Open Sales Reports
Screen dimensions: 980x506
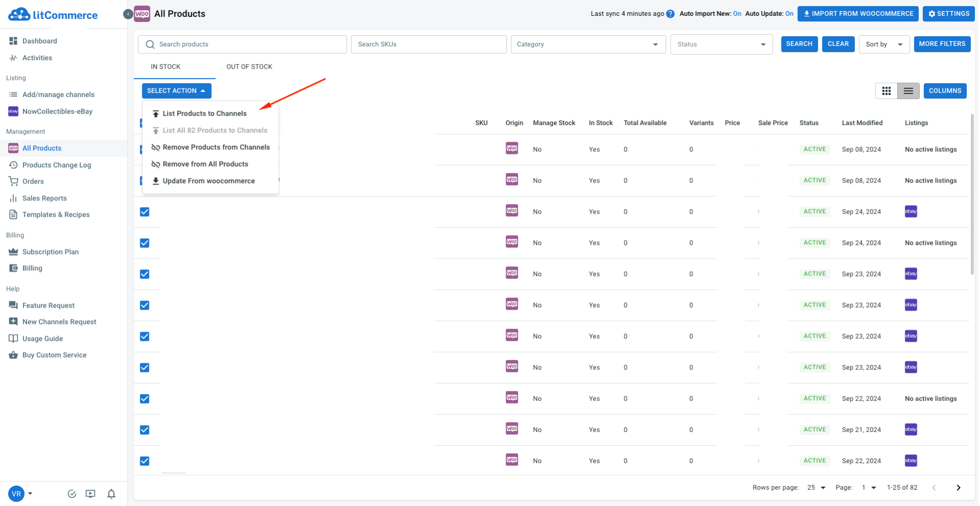(x=44, y=198)
